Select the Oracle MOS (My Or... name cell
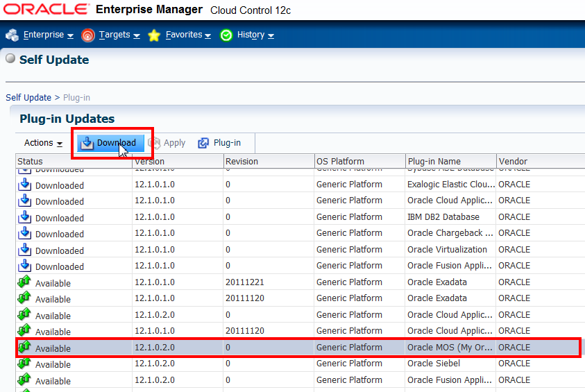 450,347
